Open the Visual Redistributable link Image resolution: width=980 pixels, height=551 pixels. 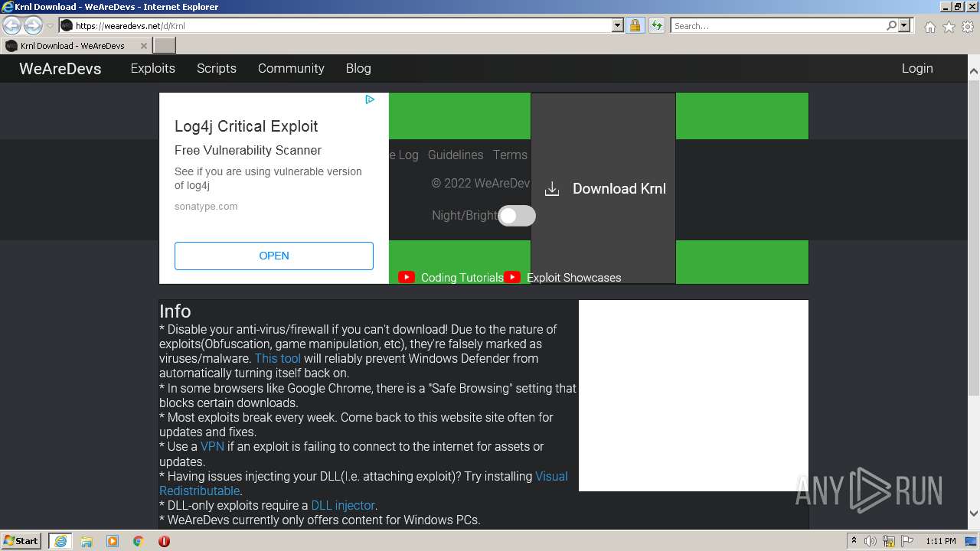364,483
